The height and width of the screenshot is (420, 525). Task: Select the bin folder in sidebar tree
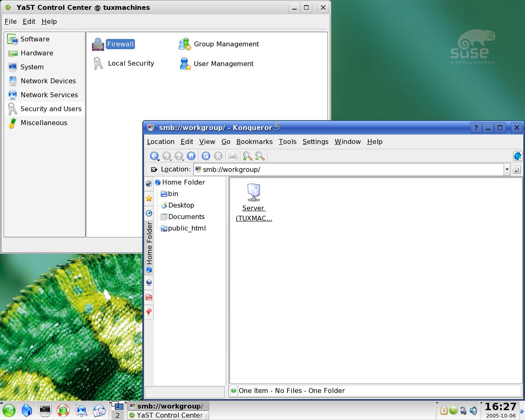pyautogui.click(x=170, y=194)
